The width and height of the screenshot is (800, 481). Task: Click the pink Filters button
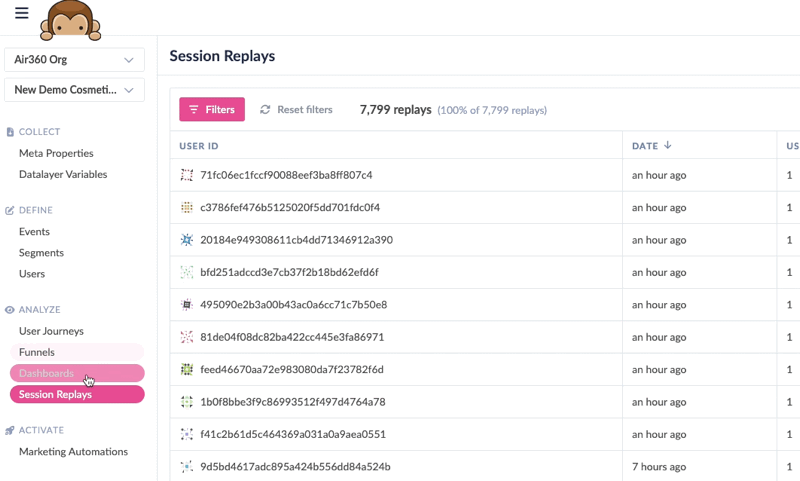coord(212,109)
